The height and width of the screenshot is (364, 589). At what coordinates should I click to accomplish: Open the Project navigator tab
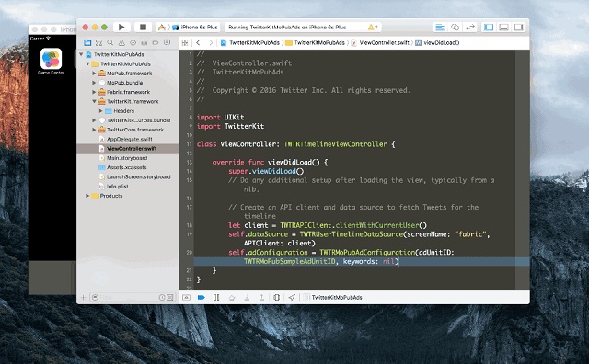pyautogui.click(x=87, y=42)
